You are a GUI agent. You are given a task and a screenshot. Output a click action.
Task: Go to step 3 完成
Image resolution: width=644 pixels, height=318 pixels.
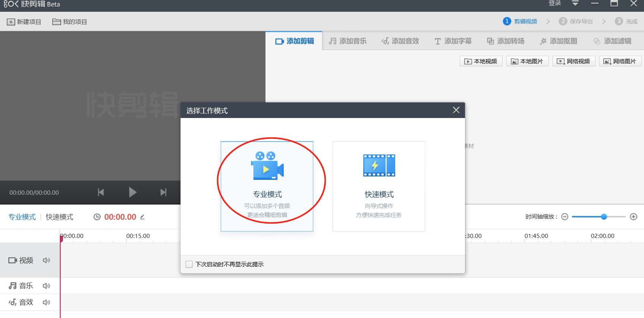tap(626, 21)
